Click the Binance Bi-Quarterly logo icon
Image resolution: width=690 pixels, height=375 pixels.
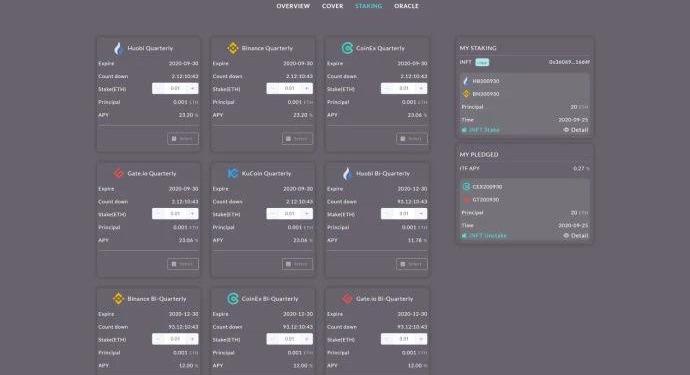[x=118, y=298]
